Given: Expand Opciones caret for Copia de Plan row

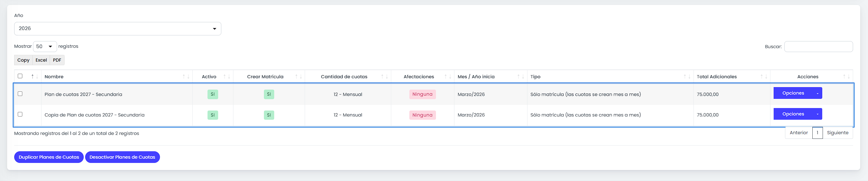Looking at the screenshot, I should pyautogui.click(x=818, y=114).
